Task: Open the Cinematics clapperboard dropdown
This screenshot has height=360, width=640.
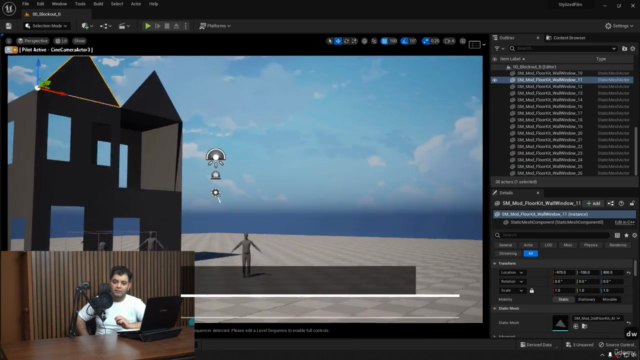Action: point(124,26)
